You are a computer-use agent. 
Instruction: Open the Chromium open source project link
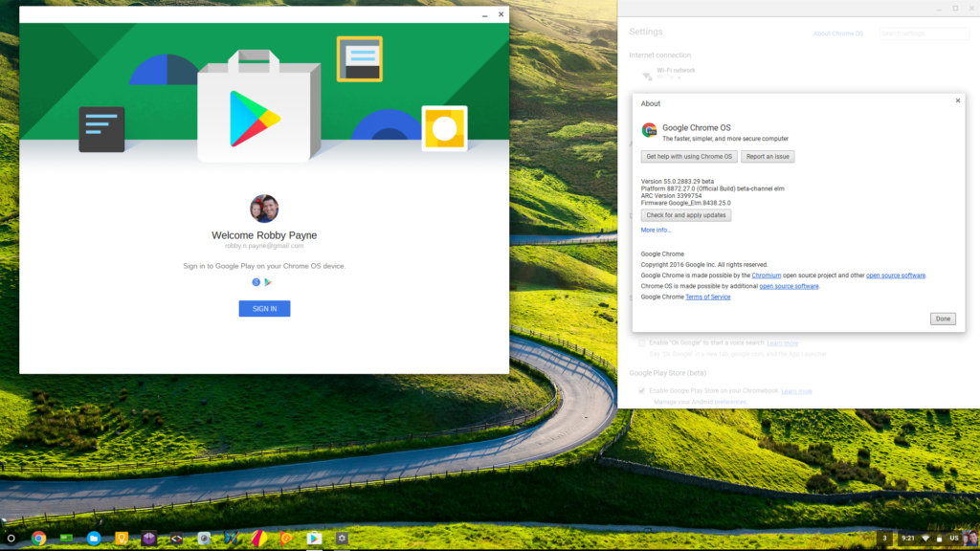(767, 275)
